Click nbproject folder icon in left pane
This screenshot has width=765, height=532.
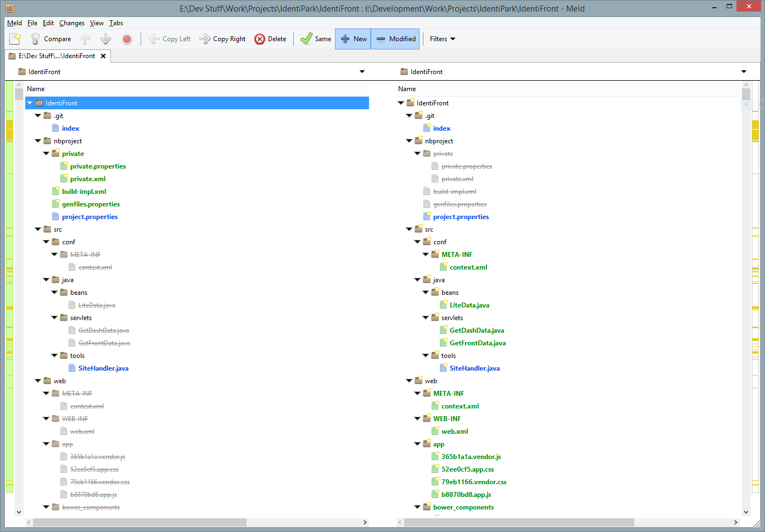pyautogui.click(x=47, y=141)
